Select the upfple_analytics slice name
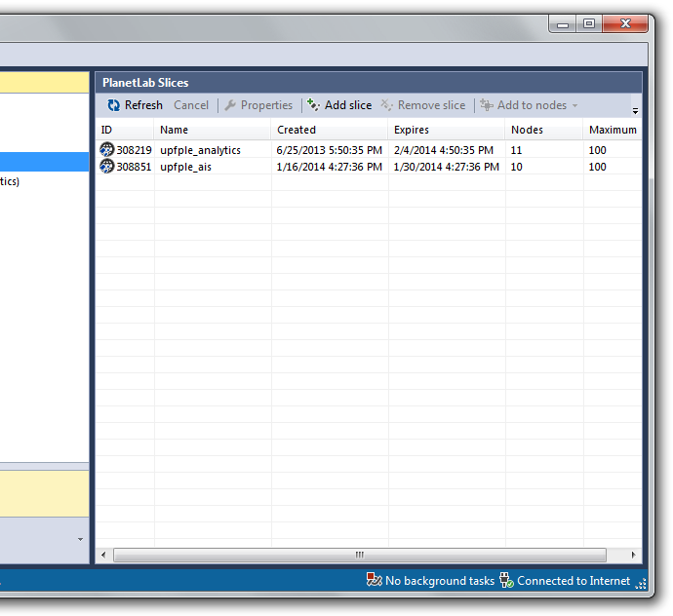The width and height of the screenshot is (673, 616). [x=200, y=150]
